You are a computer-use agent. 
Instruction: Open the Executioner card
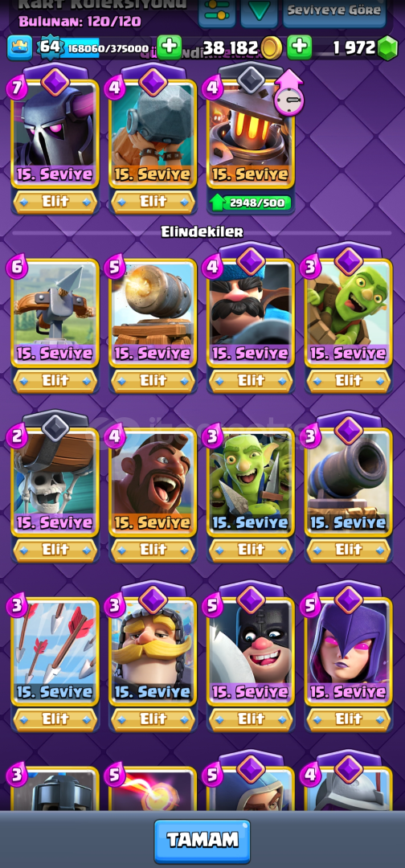[x=251, y=653]
